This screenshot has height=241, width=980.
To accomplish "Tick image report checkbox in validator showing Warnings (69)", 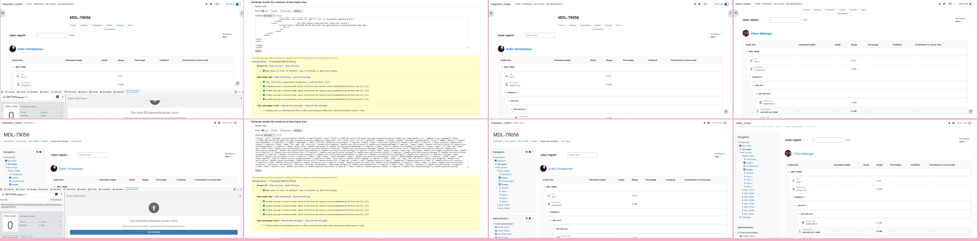I will [x=281, y=11].
